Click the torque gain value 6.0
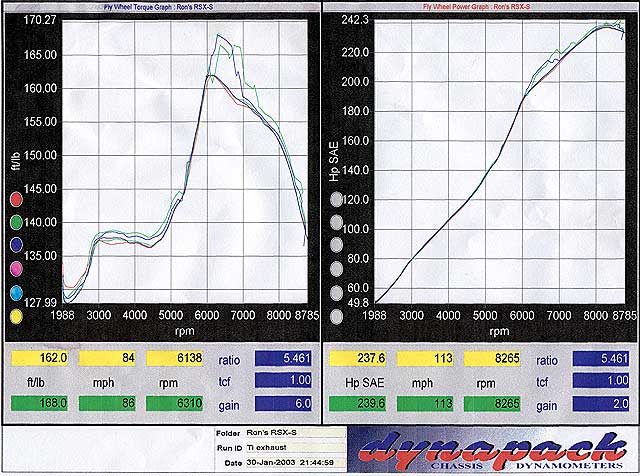 (x=288, y=403)
